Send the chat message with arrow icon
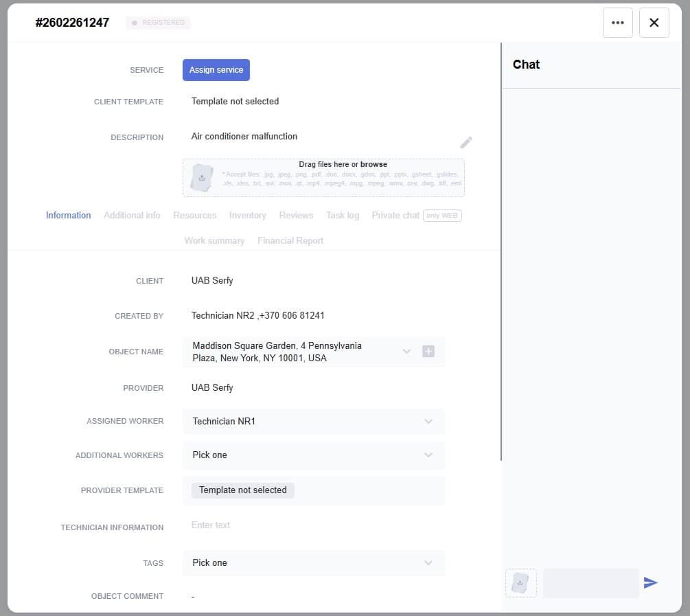Image resolution: width=690 pixels, height=616 pixels. click(650, 583)
